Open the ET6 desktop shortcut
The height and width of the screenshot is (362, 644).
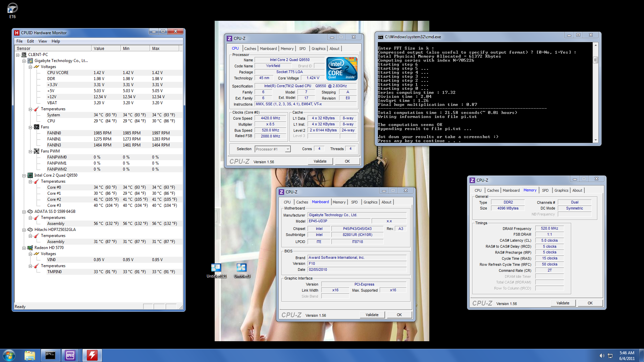tap(12, 10)
